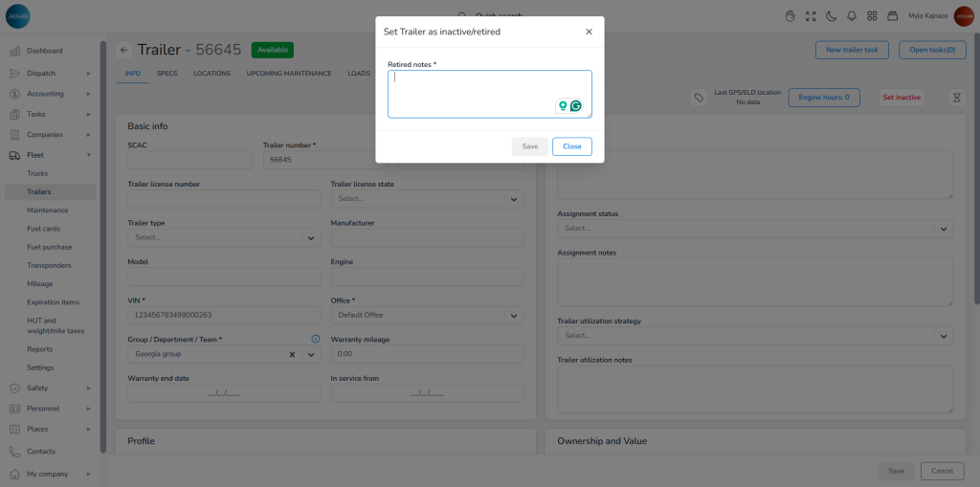
Task: Open the apps grid icon
Action: 872,16
